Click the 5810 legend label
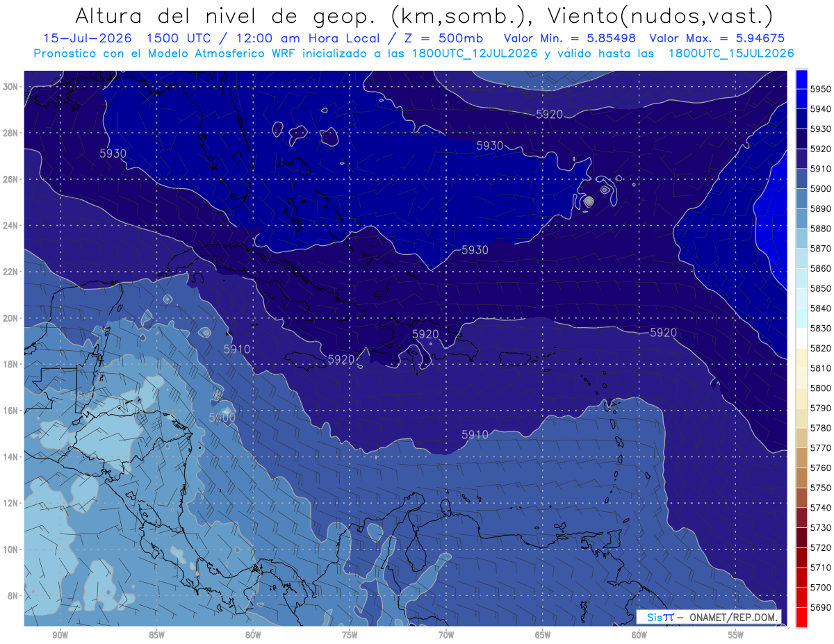834x644 pixels. (x=821, y=368)
